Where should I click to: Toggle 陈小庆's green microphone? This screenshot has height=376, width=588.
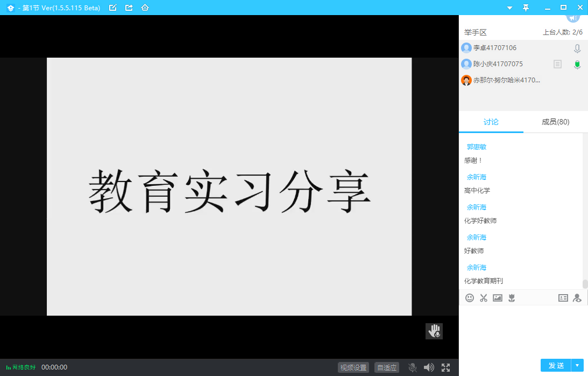click(x=577, y=65)
